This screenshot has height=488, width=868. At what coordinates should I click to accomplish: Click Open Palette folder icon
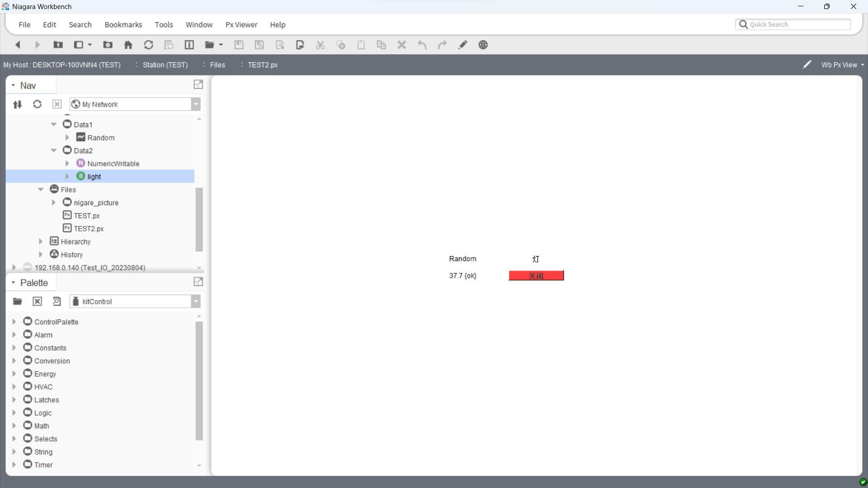point(18,301)
